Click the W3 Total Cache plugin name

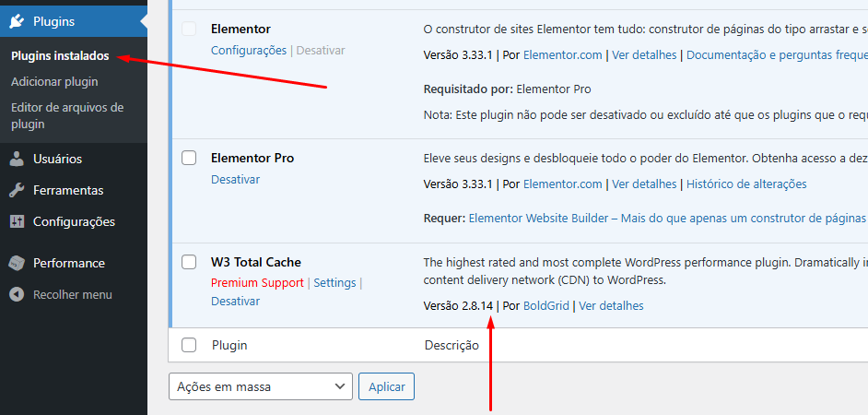(256, 262)
